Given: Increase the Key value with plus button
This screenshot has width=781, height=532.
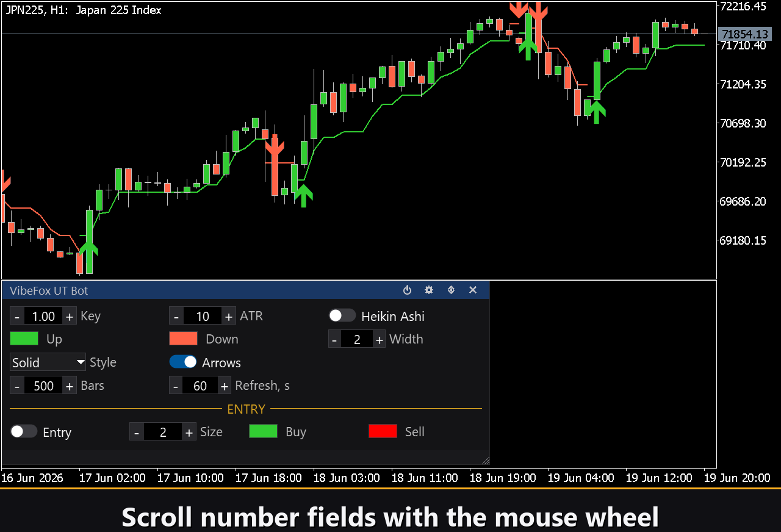Looking at the screenshot, I should point(70,316).
